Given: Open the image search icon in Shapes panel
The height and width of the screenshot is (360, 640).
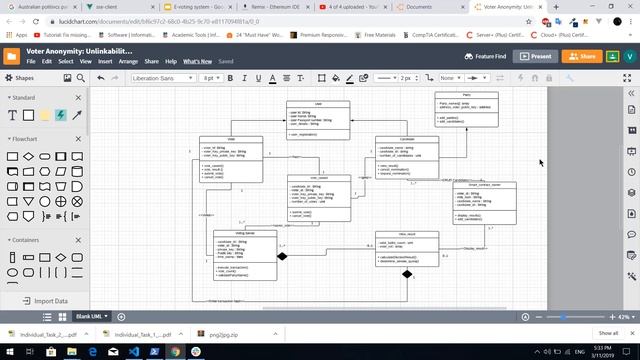Looking at the screenshot, I should [67, 78].
